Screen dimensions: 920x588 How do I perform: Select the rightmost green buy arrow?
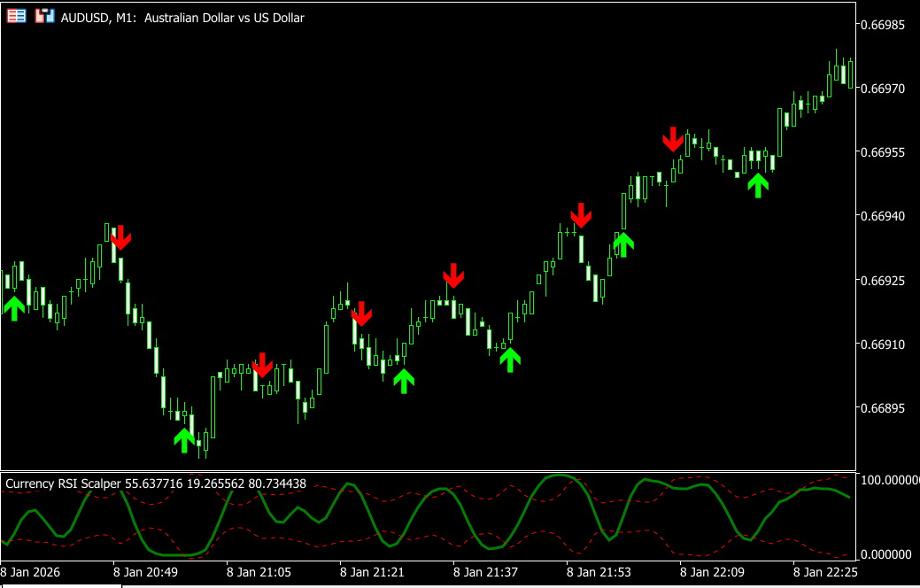pyautogui.click(x=757, y=184)
